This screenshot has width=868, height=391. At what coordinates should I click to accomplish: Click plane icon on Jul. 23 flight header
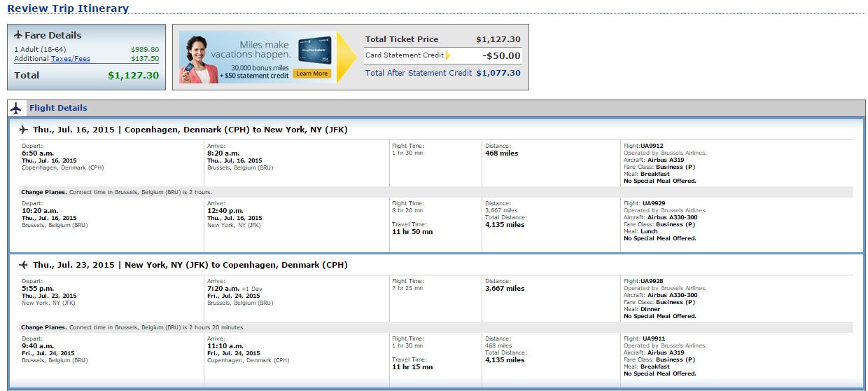click(x=24, y=265)
